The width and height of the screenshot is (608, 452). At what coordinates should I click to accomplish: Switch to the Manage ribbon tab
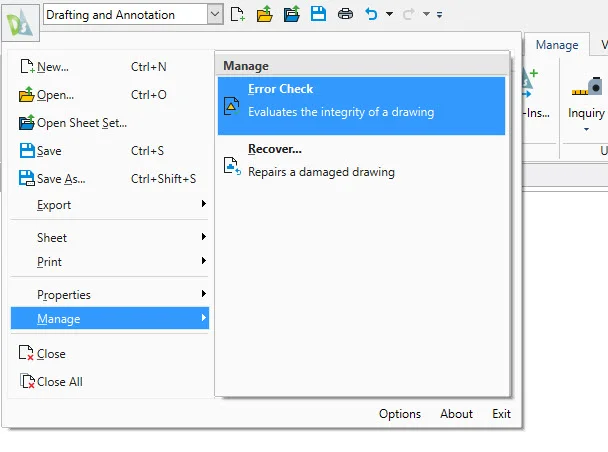tap(556, 45)
